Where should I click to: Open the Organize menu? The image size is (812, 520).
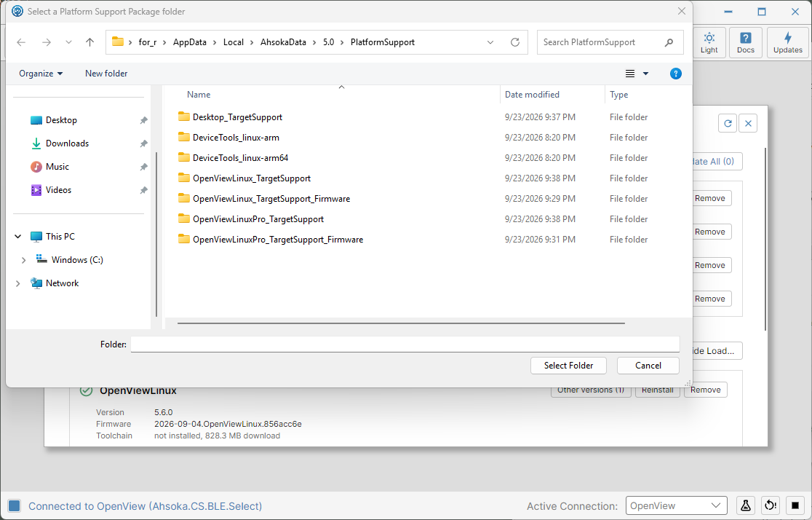pos(41,74)
